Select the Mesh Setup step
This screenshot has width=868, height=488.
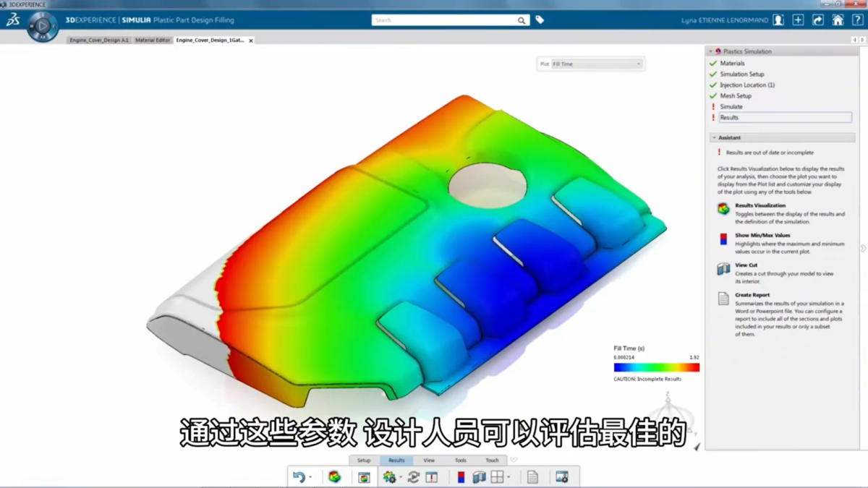[x=736, y=95]
